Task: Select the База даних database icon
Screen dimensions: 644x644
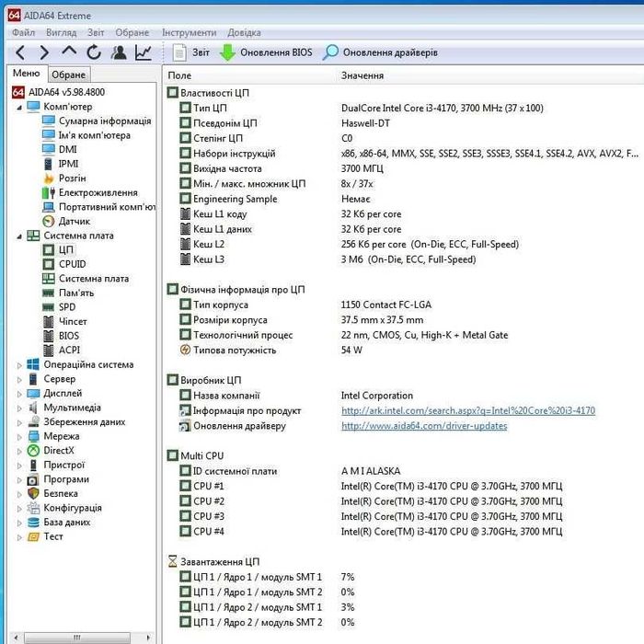Action: point(33,522)
